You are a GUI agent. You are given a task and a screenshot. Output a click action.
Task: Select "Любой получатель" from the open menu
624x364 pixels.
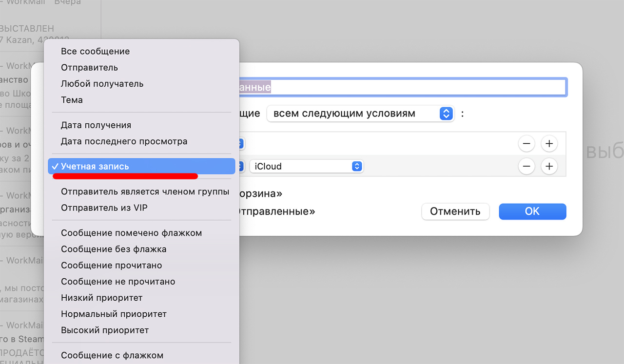tap(102, 83)
